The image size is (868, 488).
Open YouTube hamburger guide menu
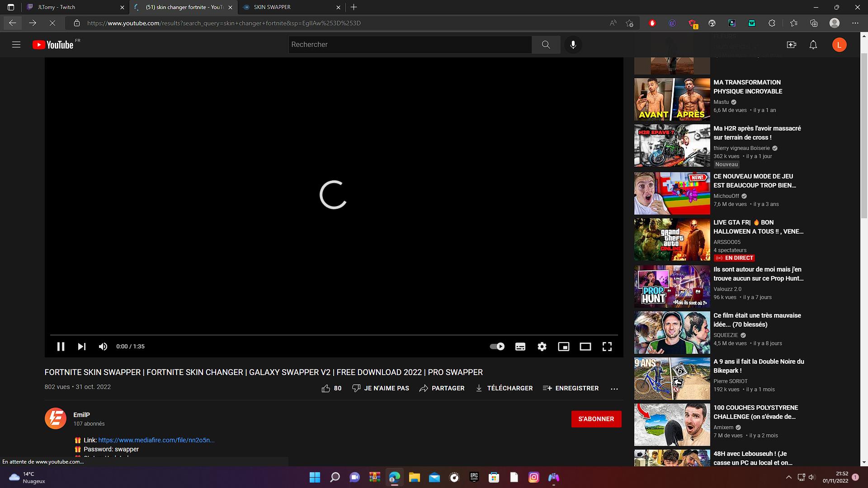pyautogui.click(x=16, y=45)
